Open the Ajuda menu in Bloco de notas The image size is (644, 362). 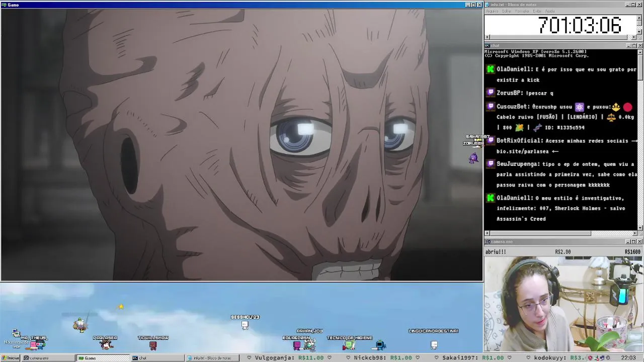pyautogui.click(x=550, y=11)
